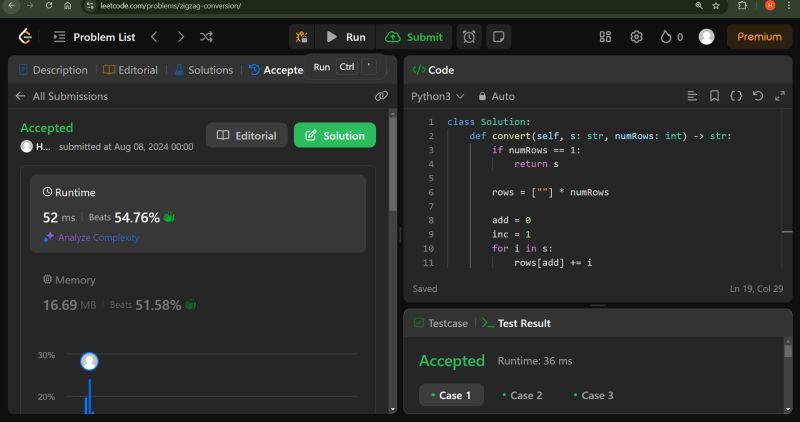Click the LeetCode logo in the navbar
The image size is (800, 422).
pyautogui.click(x=25, y=37)
